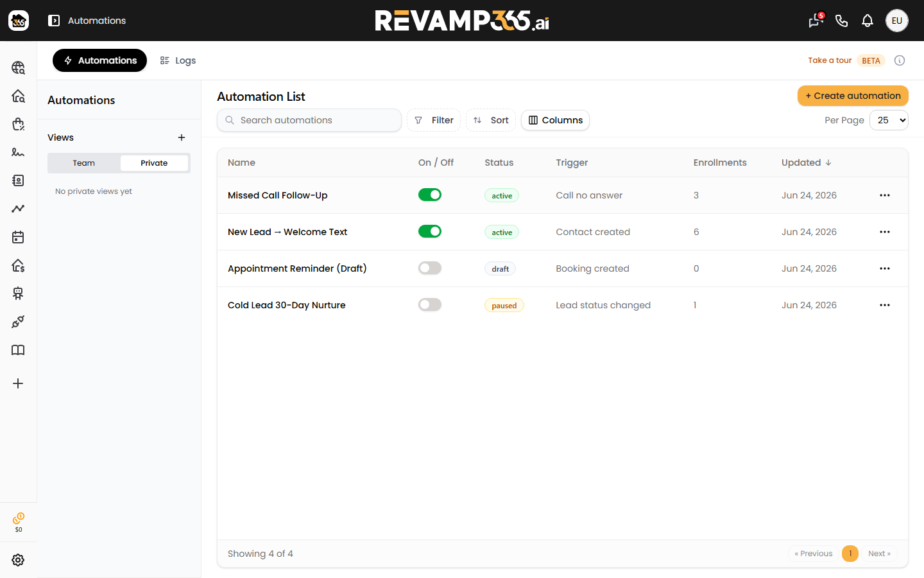Select pagination page 1
This screenshot has height=578, width=924.
click(850, 554)
